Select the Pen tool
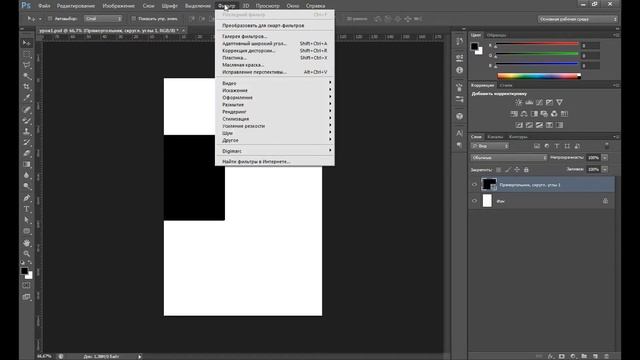The image size is (640, 360). coord(27,198)
